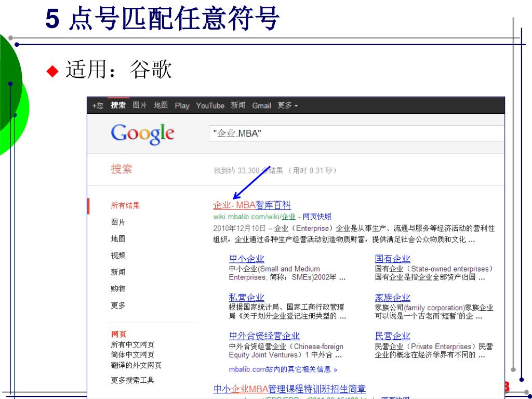Filter results by 视频 in sidebar
532x399 pixels.
(x=118, y=255)
